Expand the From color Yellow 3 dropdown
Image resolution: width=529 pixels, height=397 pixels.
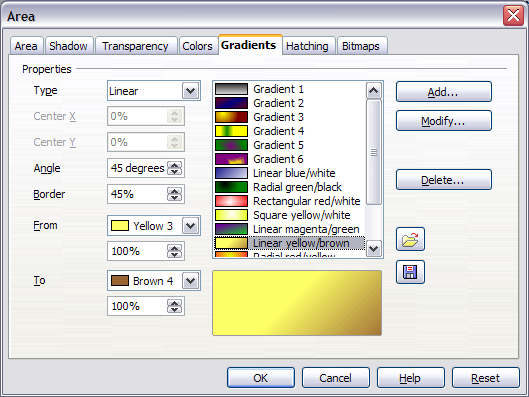pyautogui.click(x=190, y=225)
